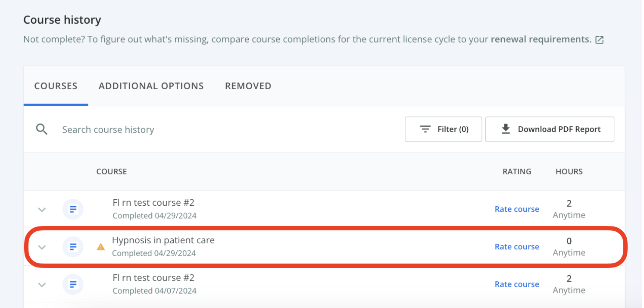Expand the top Fl rn test course #2 entry
Image resolution: width=644 pixels, height=308 pixels.
[42, 209]
